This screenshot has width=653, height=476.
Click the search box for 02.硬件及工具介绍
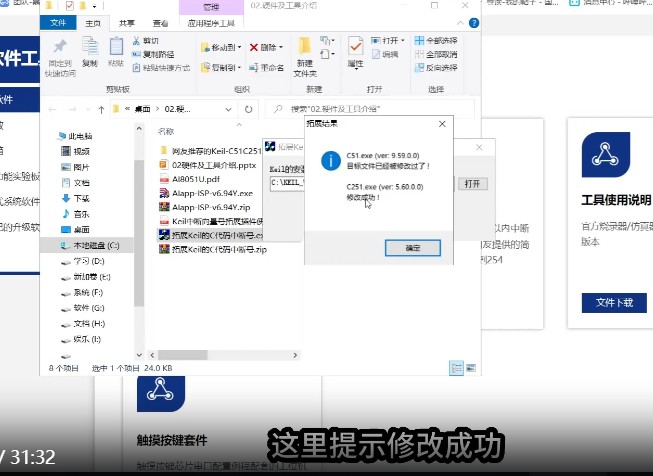click(x=370, y=109)
